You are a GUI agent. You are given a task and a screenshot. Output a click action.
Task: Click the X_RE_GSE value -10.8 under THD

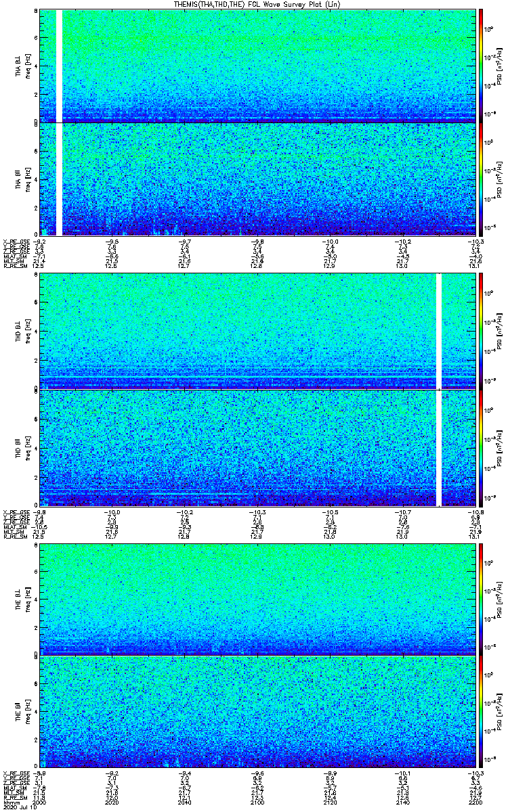tap(476, 511)
